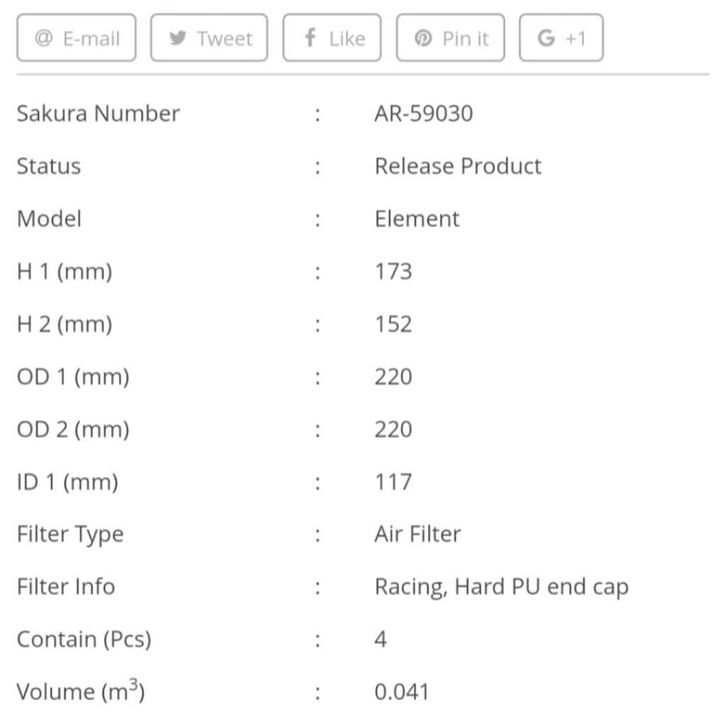Click the OD 1 (mm) label
Image resolution: width=726 pixels, height=726 pixels.
coord(73,377)
